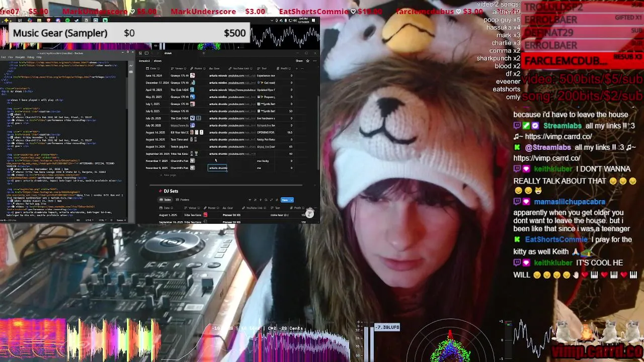Screen dimensions: 644x362
Task: Open the poster thumbnail in November 8 row
Action: click(x=192, y=168)
